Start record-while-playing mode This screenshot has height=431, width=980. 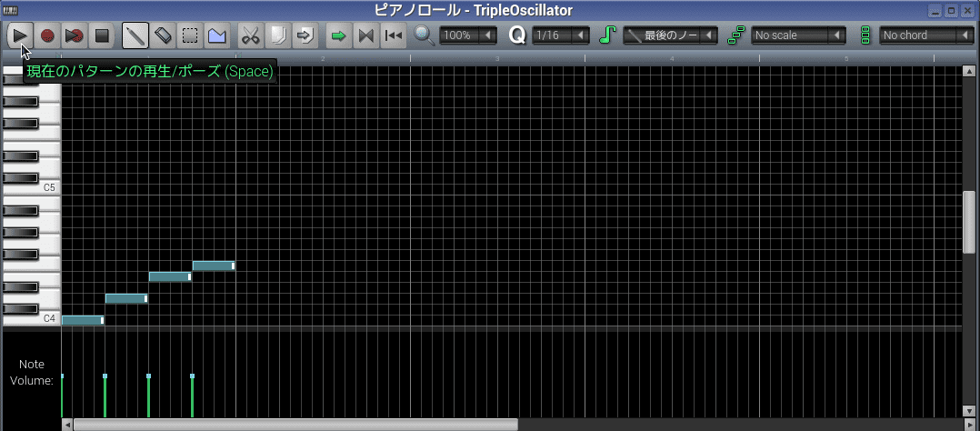click(75, 35)
